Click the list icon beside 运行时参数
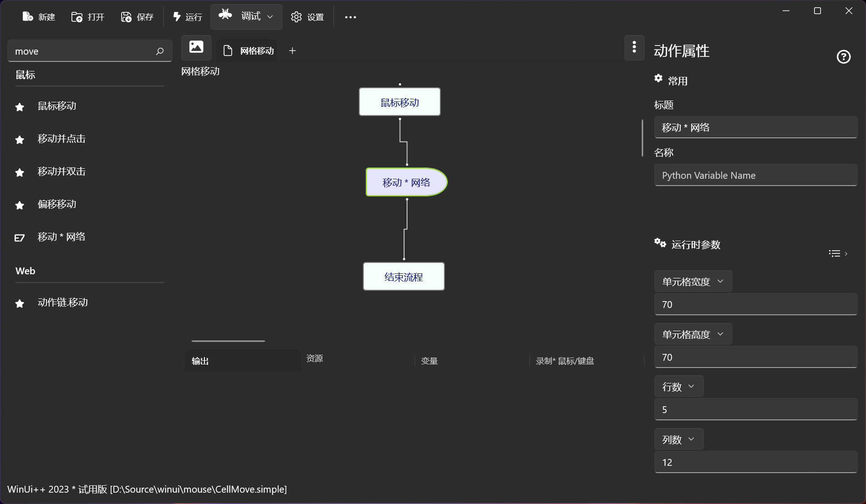 click(x=835, y=253)
